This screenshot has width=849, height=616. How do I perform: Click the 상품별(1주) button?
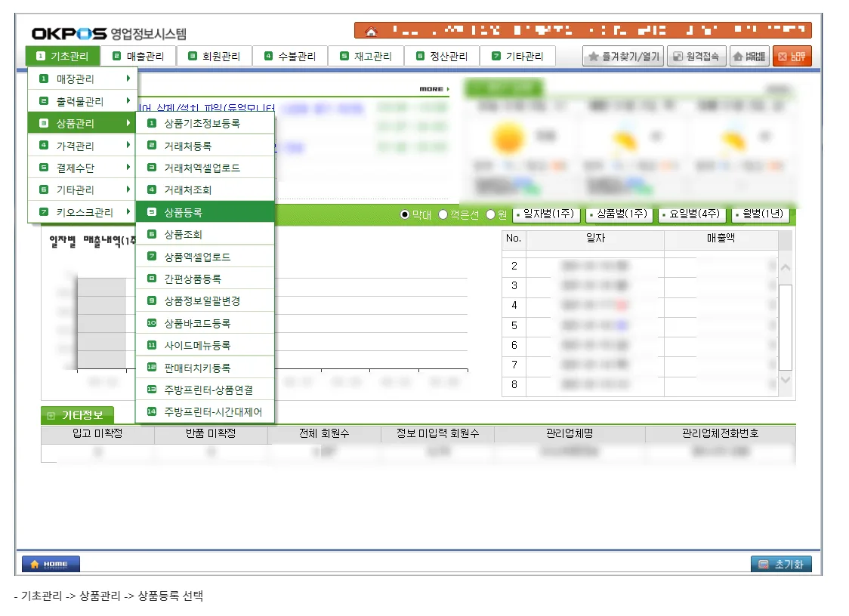619,214
